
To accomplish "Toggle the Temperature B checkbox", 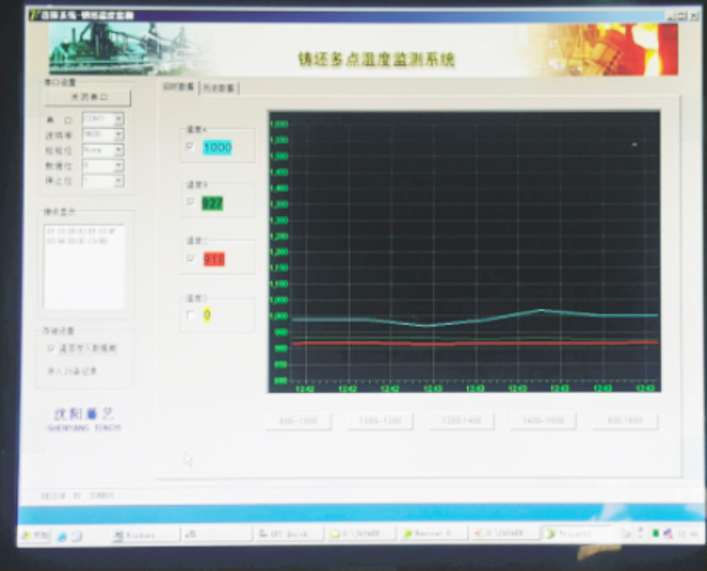I will tap(191, 202).
